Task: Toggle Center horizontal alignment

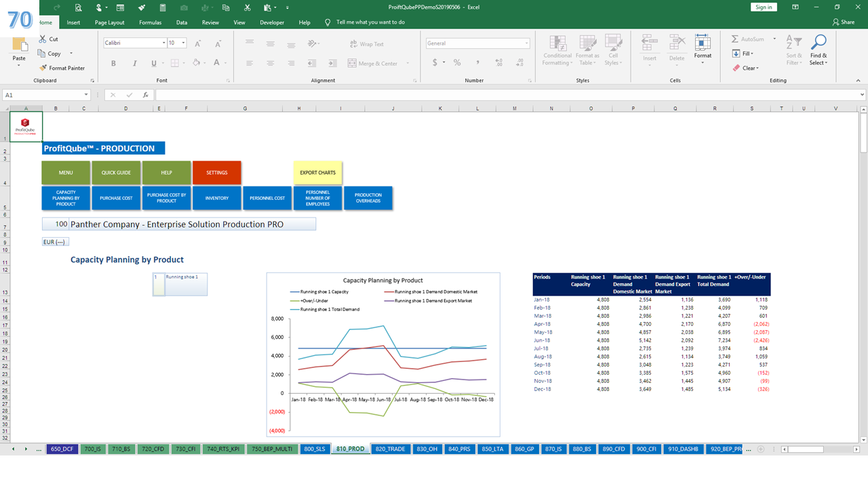Action: coord(271,63)
